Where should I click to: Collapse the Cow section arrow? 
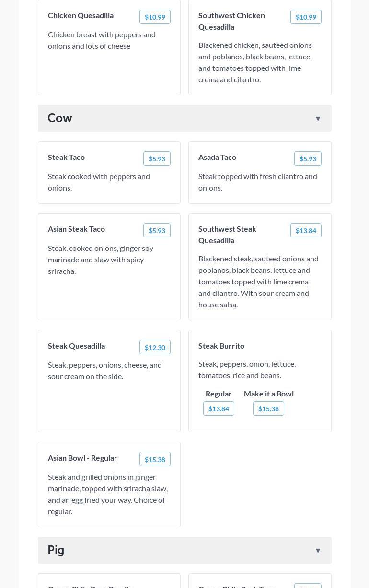click(x=318, y=119)
